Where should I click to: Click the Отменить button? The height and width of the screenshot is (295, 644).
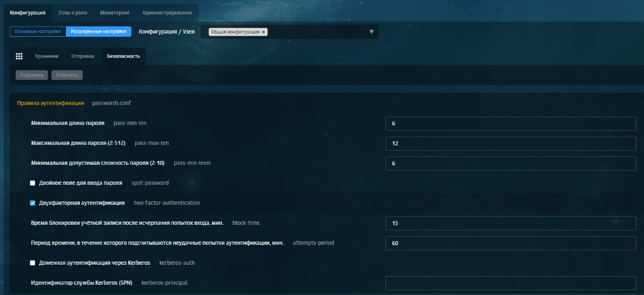click(x=67, y=75)
